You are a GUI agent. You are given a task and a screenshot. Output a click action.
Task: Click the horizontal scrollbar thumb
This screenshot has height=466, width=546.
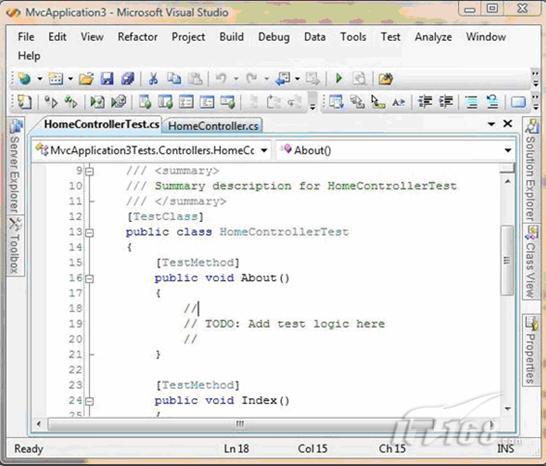(240, 424)
